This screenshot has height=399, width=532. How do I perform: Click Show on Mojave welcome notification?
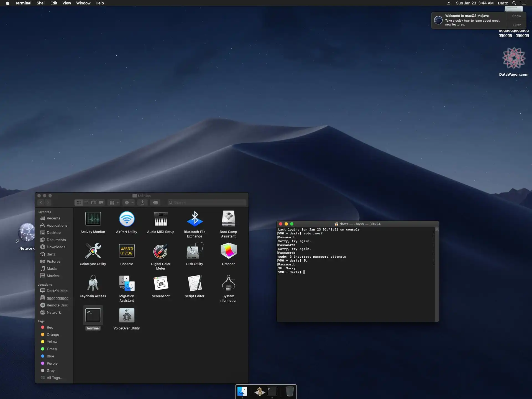516,16
